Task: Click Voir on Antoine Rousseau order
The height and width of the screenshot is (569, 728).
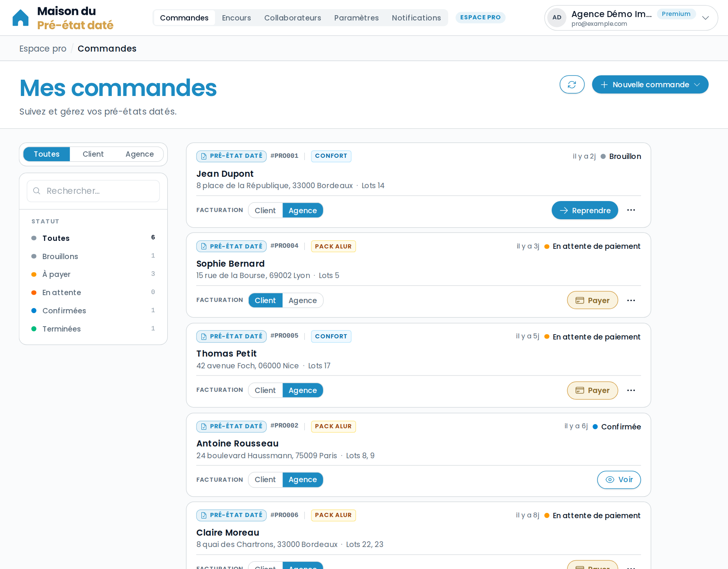Action: click(x=619, y=479)
